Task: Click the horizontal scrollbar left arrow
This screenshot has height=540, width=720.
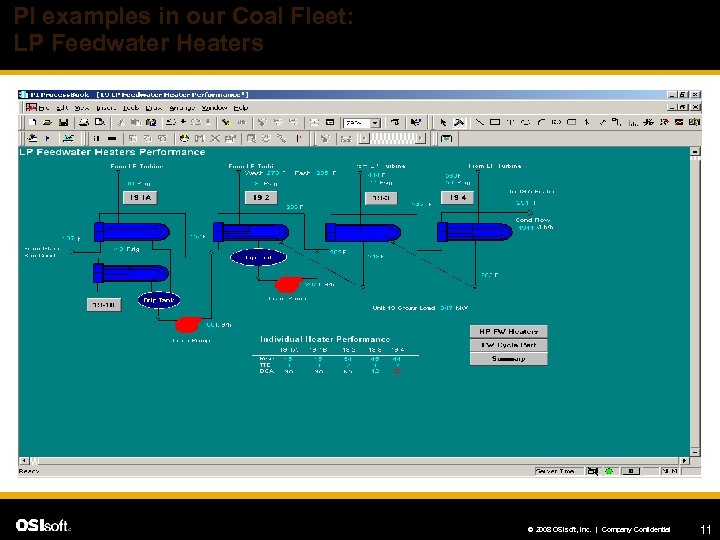Action: tap(24, 460)
